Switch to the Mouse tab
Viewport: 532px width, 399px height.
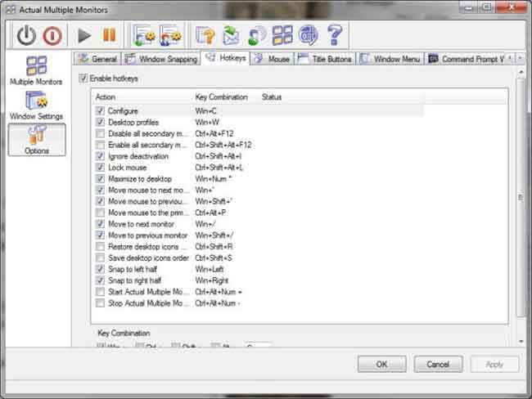(x=272, y=59)
